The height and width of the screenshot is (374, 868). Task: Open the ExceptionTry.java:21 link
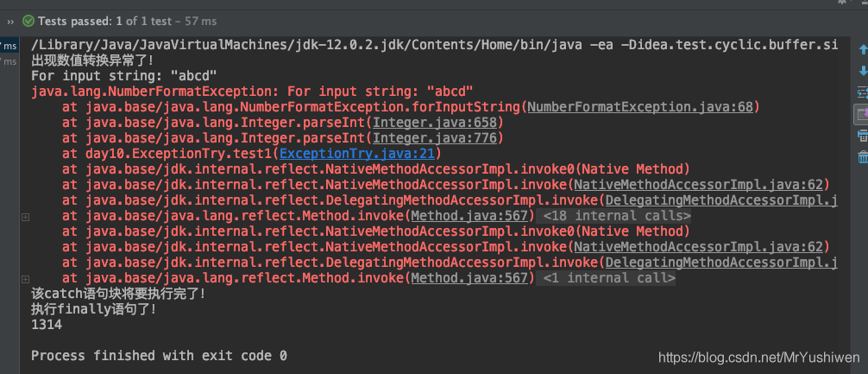click(357, 154)
